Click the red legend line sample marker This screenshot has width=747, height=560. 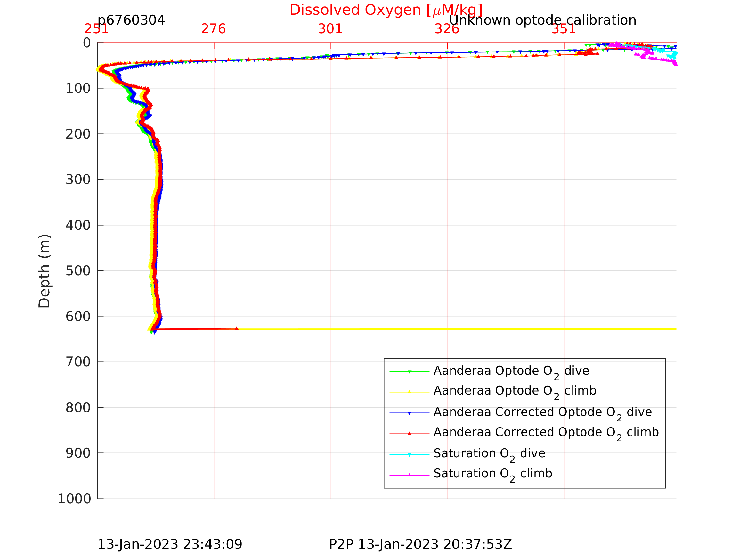[409, 433]
